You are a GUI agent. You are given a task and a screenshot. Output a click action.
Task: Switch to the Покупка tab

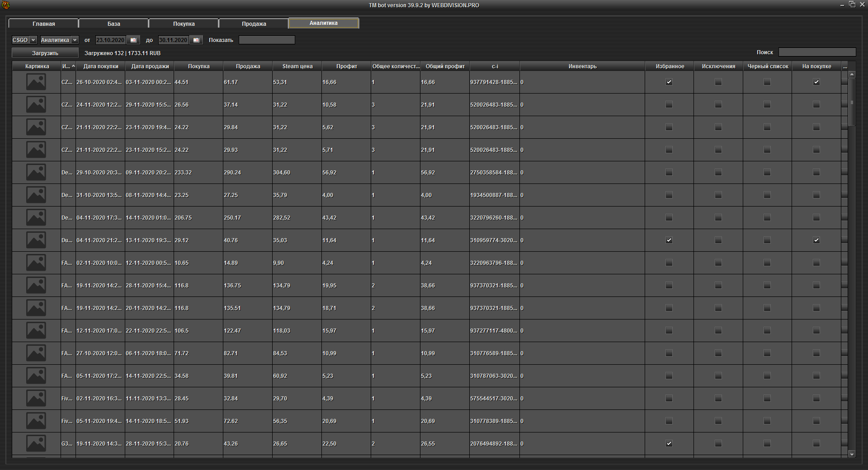[x=184, y=23]
